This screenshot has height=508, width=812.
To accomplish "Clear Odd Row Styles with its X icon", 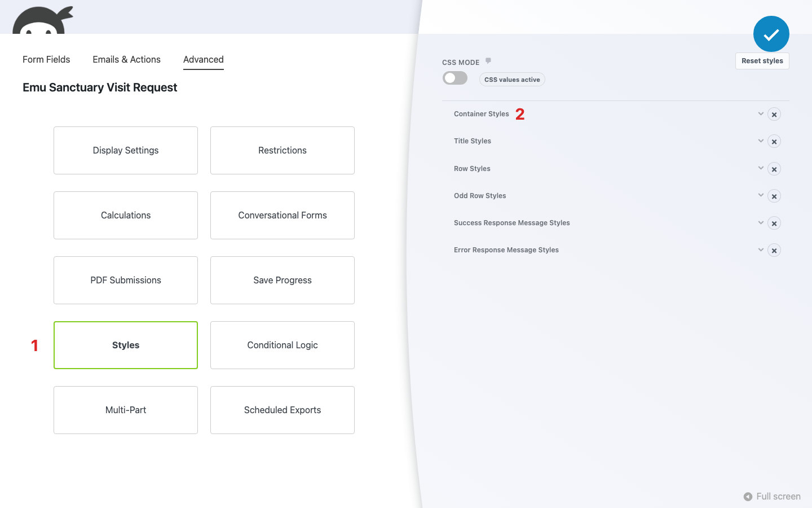I will (774, 196).
